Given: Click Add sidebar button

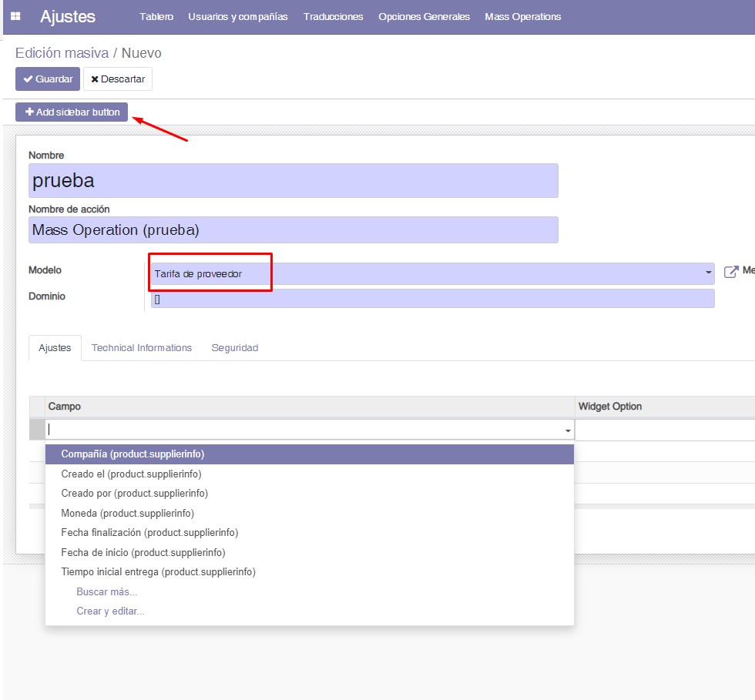Looking at the screenshot, I should pyautogui.click(x=72, y=112).
